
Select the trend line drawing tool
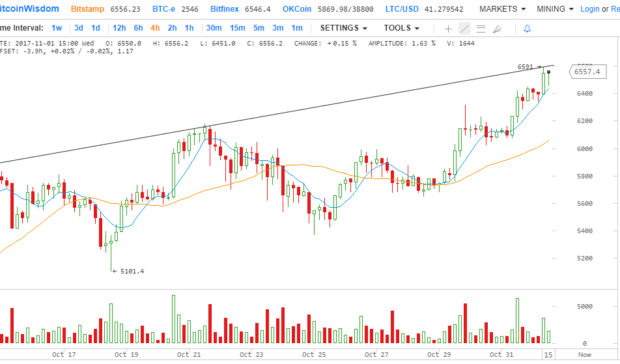click(464, 29)
